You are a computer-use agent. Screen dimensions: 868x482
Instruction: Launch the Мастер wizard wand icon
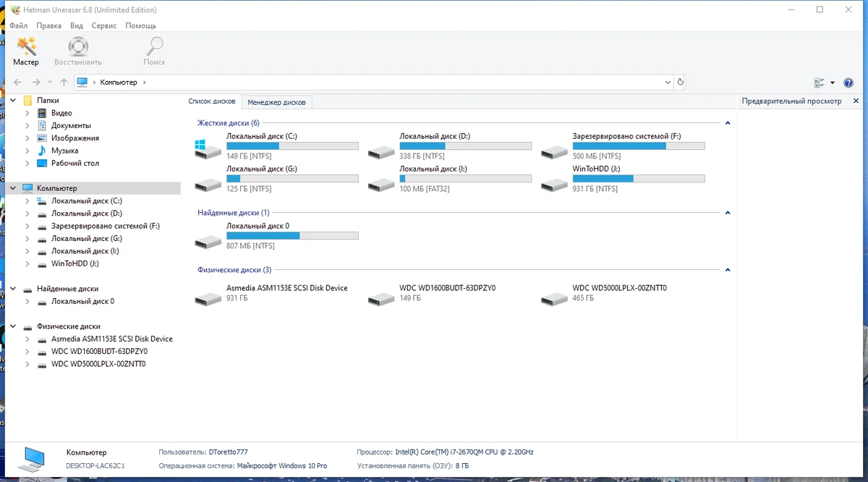click(x=27, y=46)
